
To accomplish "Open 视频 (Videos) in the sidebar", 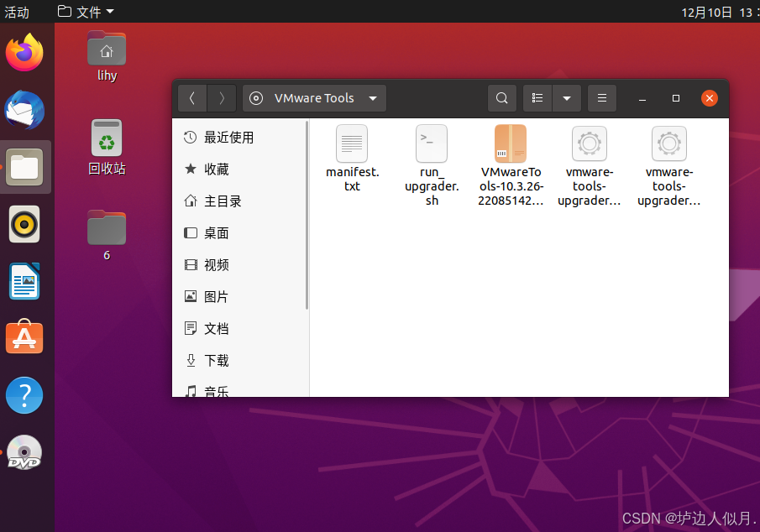I will coord(240,265).
